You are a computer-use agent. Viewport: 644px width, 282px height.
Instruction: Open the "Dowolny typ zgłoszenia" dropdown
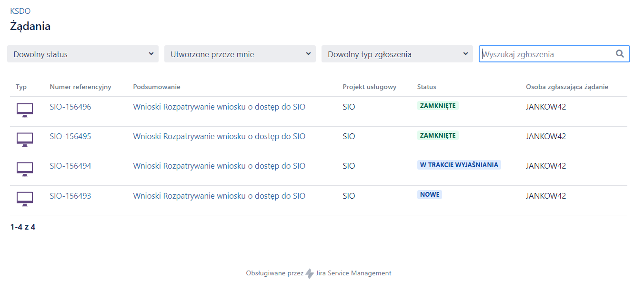tap(397, 54)
